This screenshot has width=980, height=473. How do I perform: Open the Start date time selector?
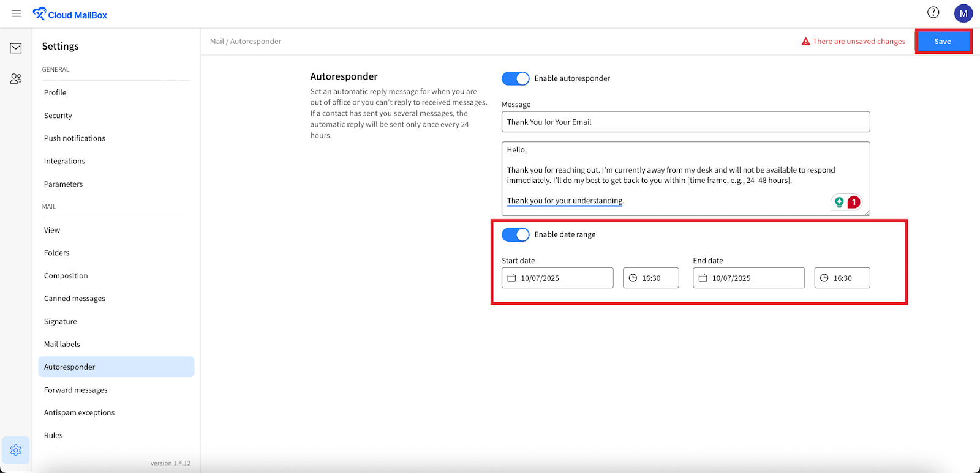tap(650, 278)
